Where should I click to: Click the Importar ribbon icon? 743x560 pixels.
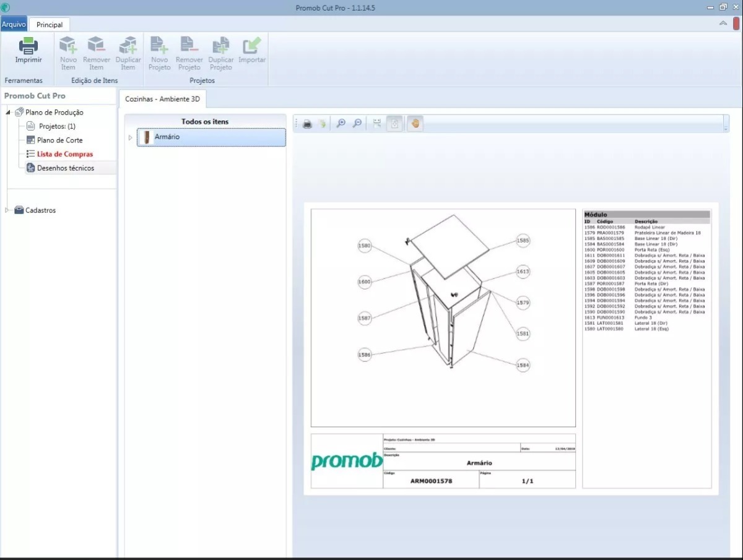pyautogui.click(x=252, y=45)
